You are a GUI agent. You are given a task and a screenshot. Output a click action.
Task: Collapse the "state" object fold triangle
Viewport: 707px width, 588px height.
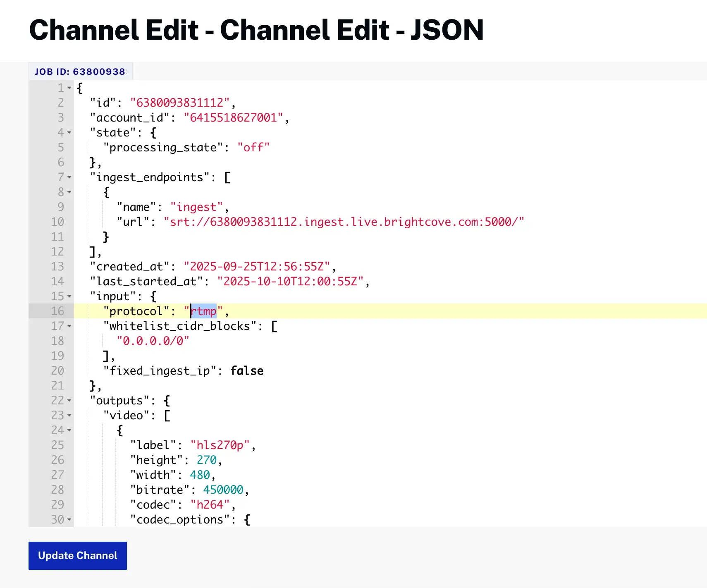[69, 133]
